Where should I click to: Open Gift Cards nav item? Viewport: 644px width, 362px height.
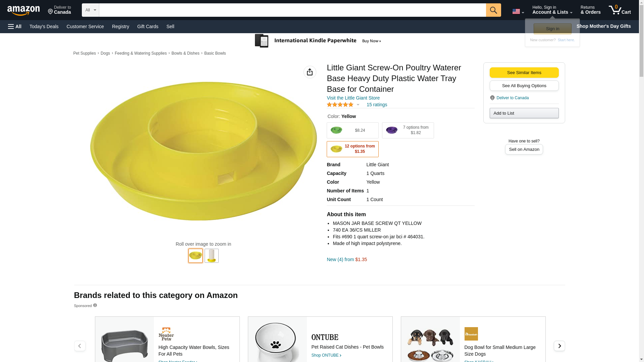coord(148,26)
